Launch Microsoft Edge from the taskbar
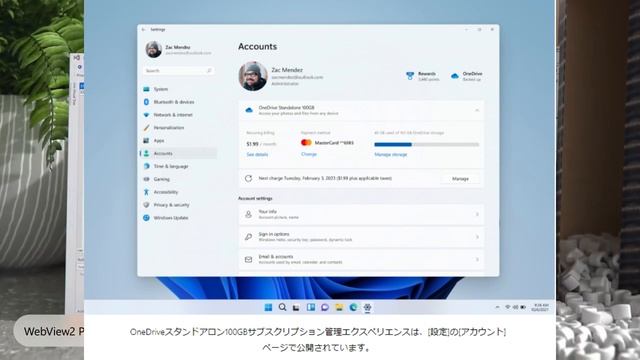This screenshot has height=360, width=640. click(x=353, y=307)
